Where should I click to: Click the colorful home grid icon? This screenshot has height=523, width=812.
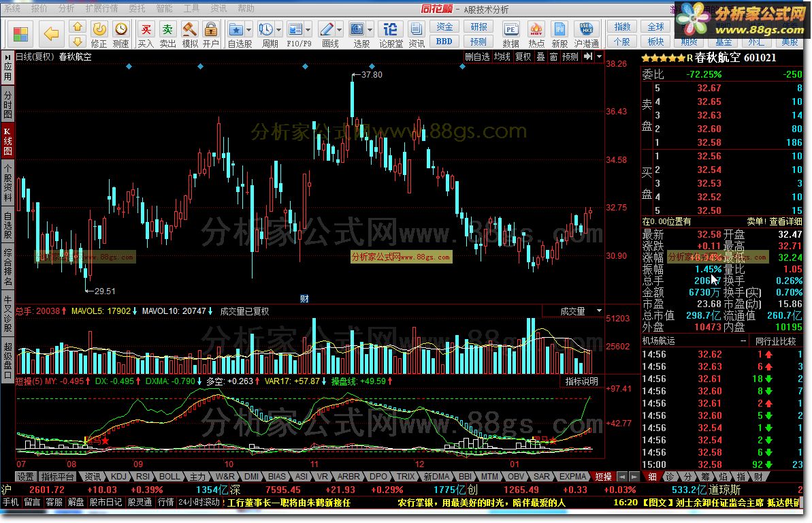pyautogui.click(x=20, y=33)
